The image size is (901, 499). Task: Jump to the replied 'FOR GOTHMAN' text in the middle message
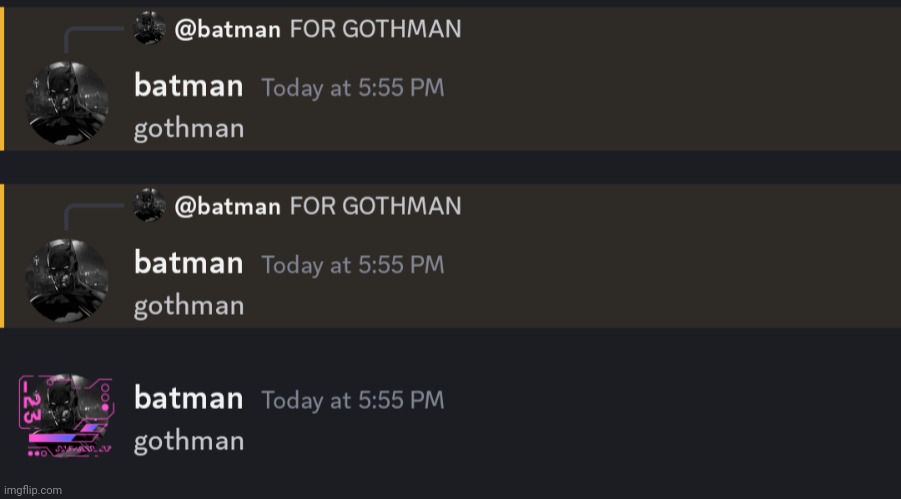pyautogui.click(x=375, y=207)
